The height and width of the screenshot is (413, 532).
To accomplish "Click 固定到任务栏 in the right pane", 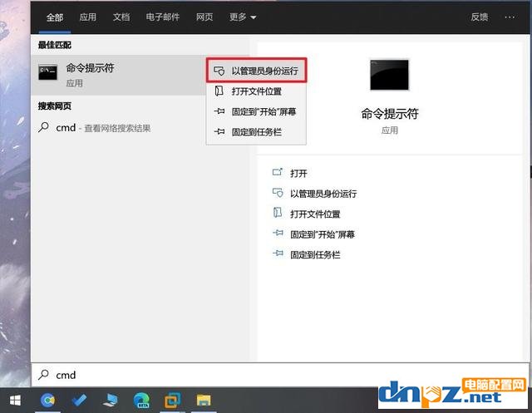I will (x=315, y=255).
